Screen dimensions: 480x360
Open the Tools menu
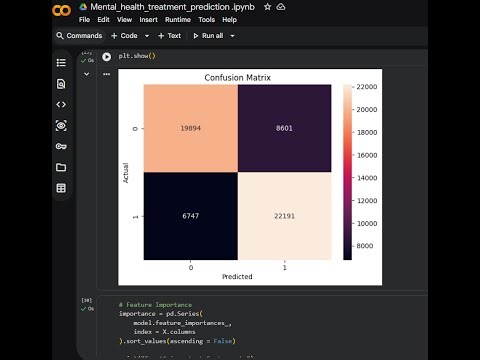(x=206, y=20)
